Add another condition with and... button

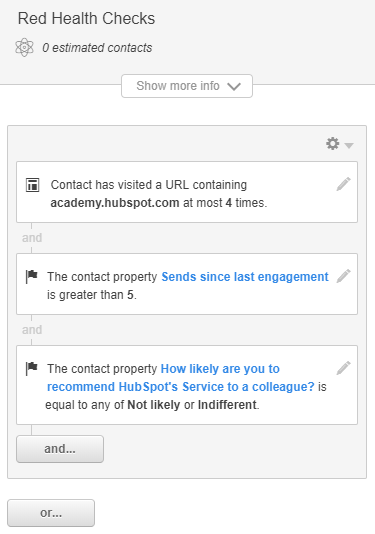[x=60, y=449]
